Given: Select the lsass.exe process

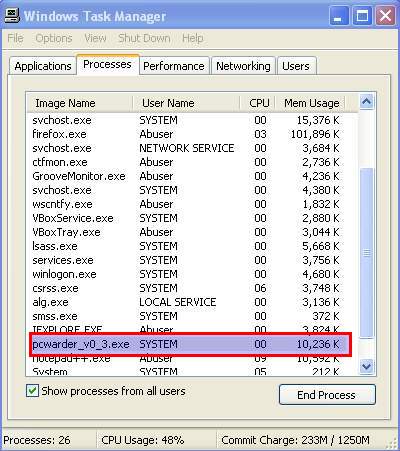Looking at the screenshot, I should point(187,246).
